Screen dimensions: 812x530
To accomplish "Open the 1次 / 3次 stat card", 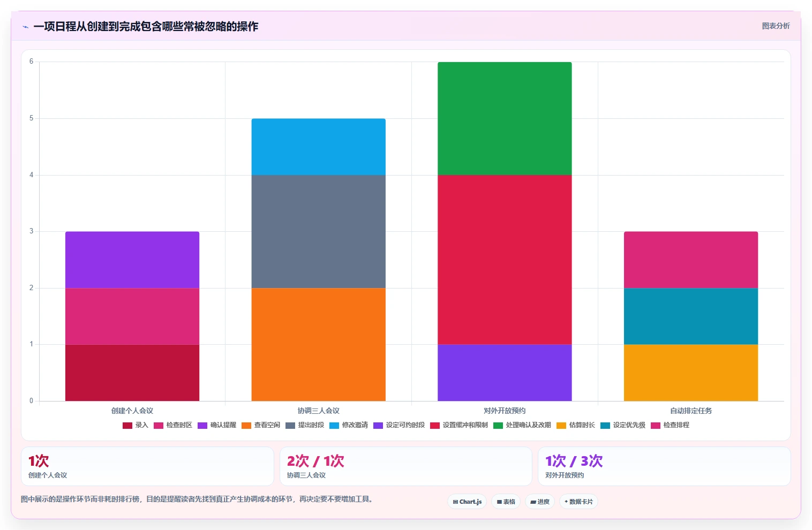I will pos(664,466).
